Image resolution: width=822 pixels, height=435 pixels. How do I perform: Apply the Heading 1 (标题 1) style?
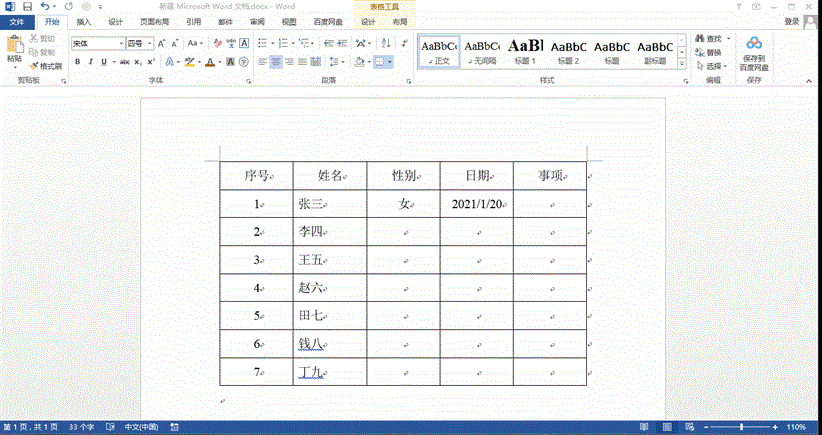click(526, 51)
